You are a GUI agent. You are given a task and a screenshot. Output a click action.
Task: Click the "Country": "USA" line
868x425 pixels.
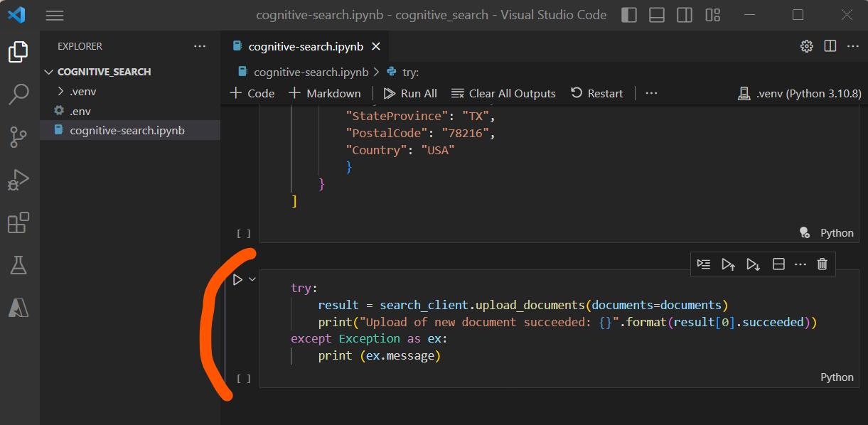click(400, 150)
